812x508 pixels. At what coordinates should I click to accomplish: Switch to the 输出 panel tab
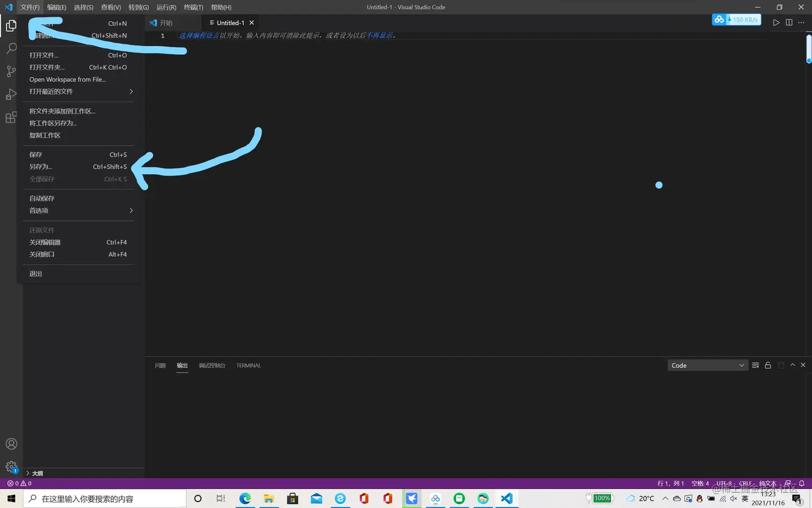coord(183,366)
